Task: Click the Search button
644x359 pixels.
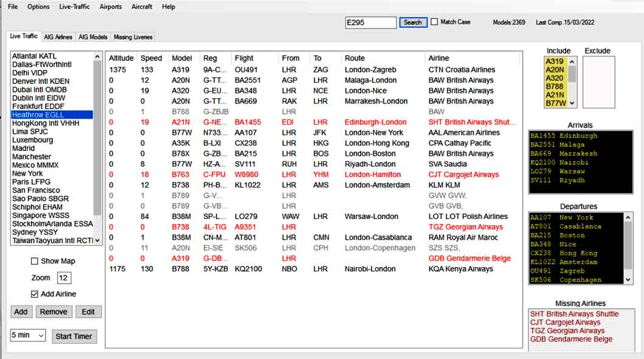Action: pos(413,22)
